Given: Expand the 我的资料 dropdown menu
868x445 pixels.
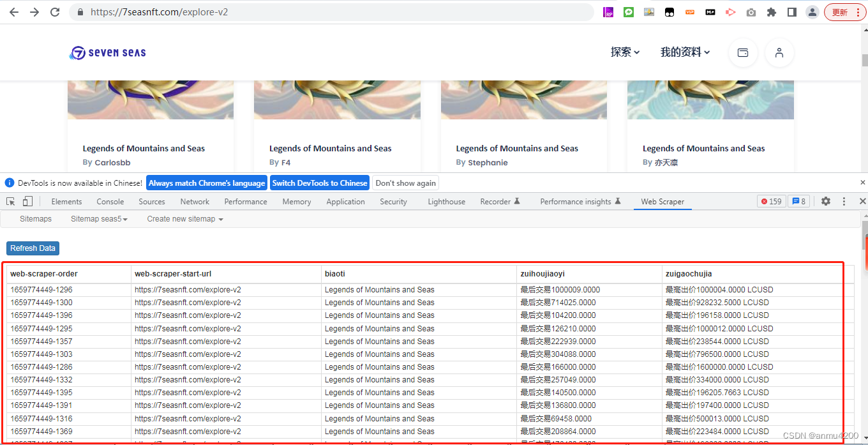Looking at the screenshot, I should coord(685,52).
